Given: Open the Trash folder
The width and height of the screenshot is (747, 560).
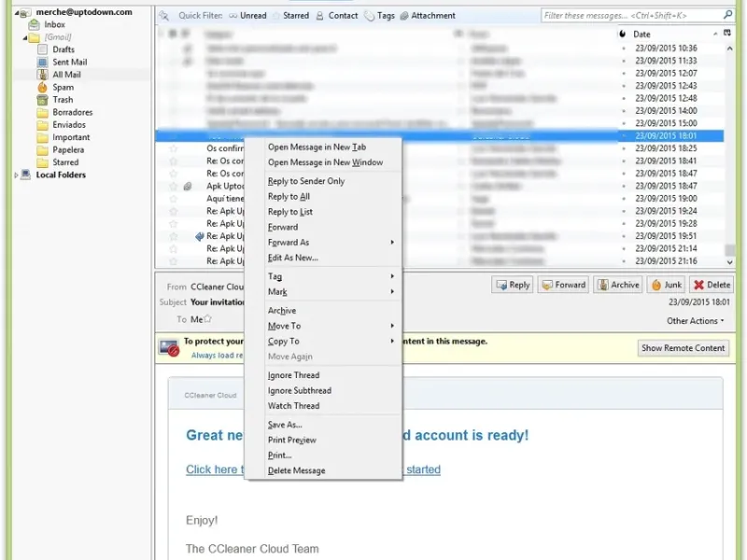Looking at the screenshot, I should 63,100.
